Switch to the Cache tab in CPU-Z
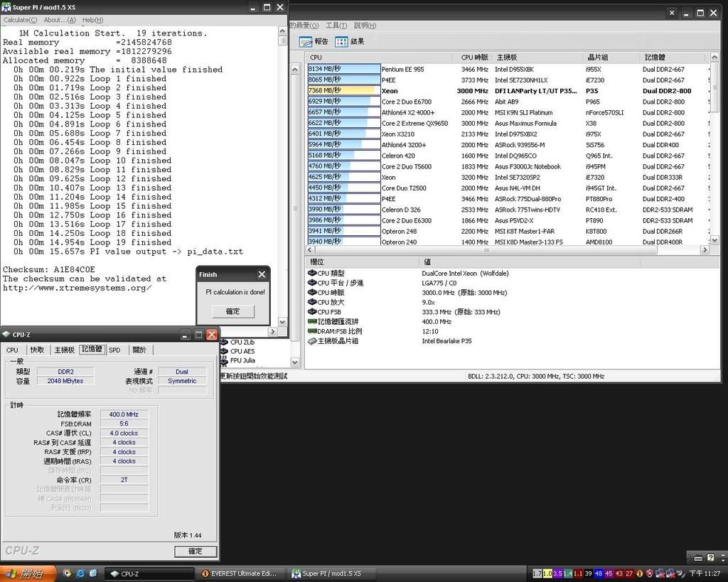 pyautogui.click(x=37, y=350)
